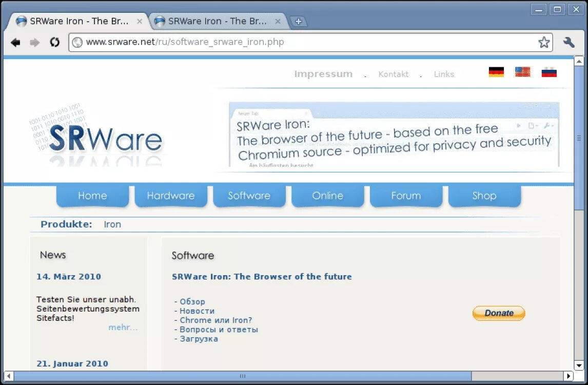This screenshot has width=588, height=385.
Task: Click the globe site icon in address bar
Action: (x=77, y=42)
